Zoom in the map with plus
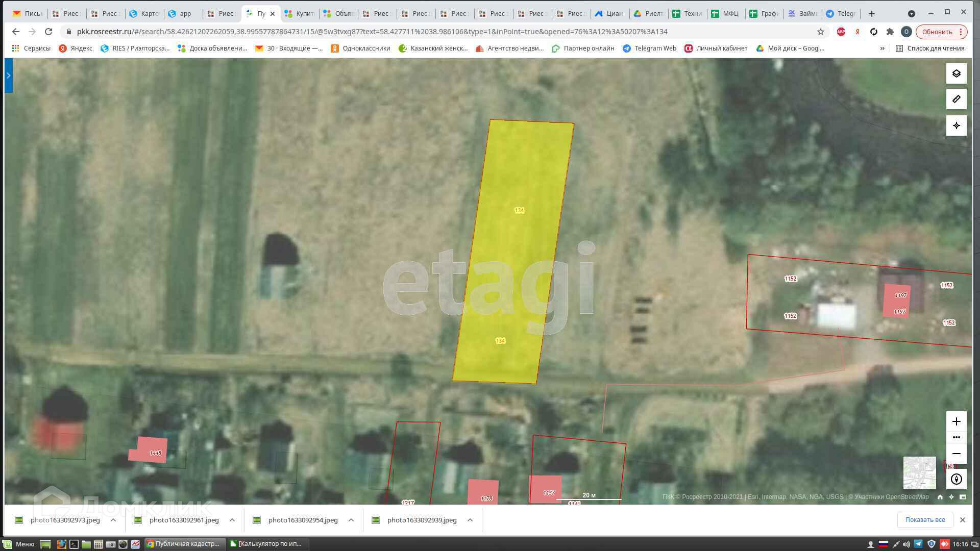The image size is (980, 551). point(956,421)
